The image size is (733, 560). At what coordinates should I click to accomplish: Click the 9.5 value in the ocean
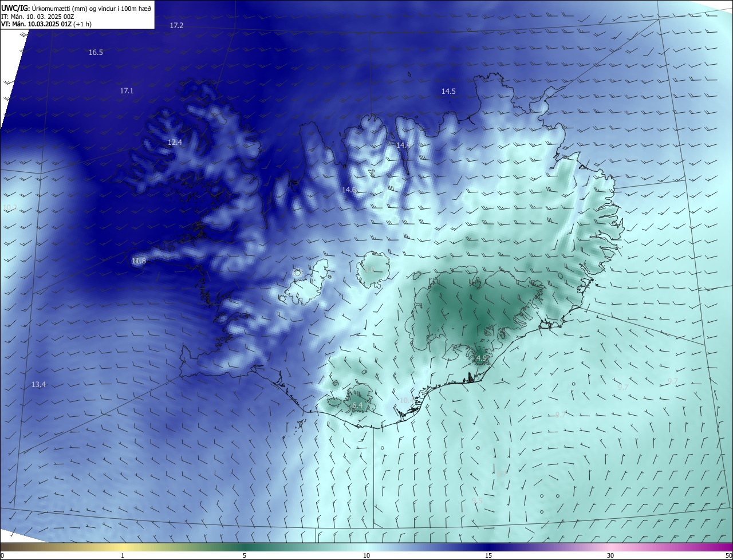[x=477, y=500]
